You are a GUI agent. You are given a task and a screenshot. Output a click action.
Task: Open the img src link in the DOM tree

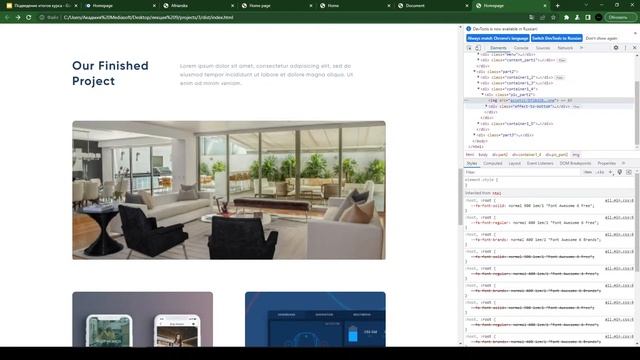[532, 100]
